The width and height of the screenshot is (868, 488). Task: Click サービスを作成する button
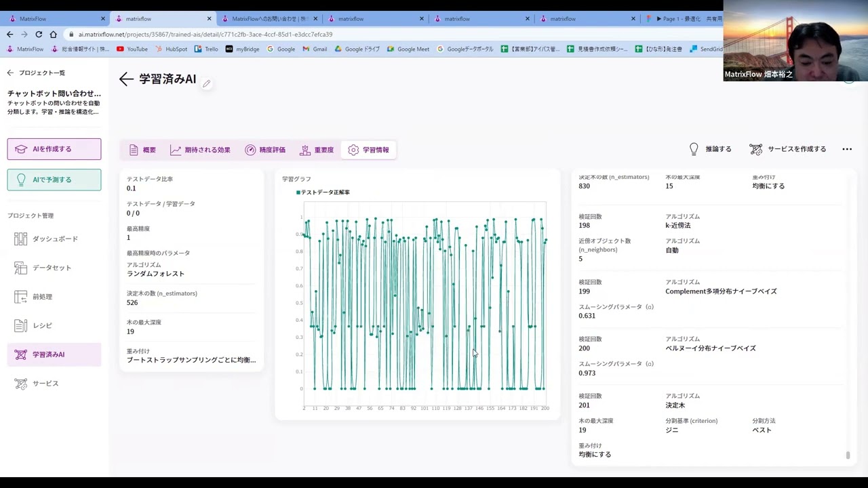(788, 149)
